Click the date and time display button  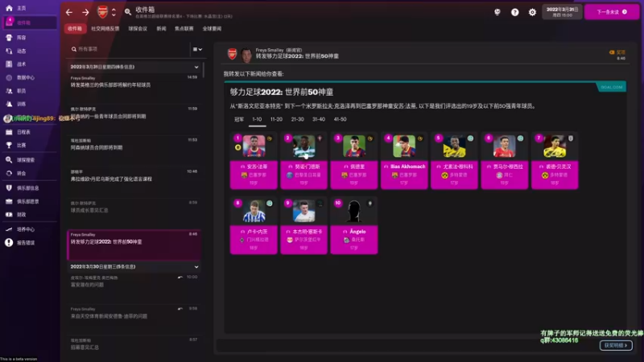[562, 12]
